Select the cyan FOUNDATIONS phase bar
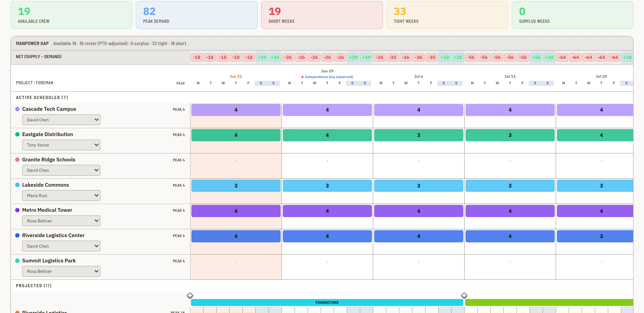 pos(327,302)
